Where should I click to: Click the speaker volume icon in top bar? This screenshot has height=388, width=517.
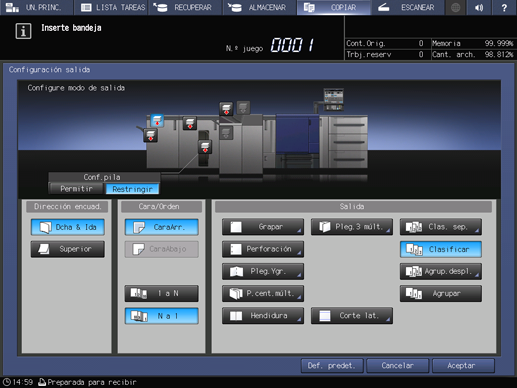click(479, 7)
